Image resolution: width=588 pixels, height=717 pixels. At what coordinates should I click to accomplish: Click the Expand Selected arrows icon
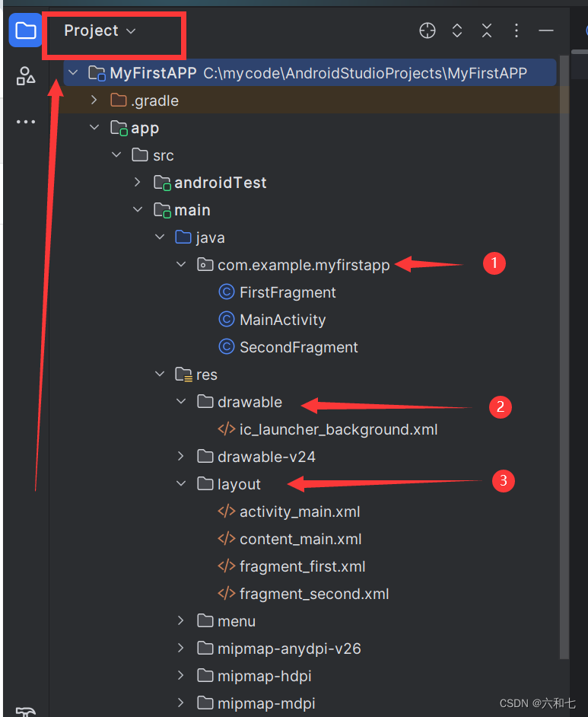coord(457,30)
